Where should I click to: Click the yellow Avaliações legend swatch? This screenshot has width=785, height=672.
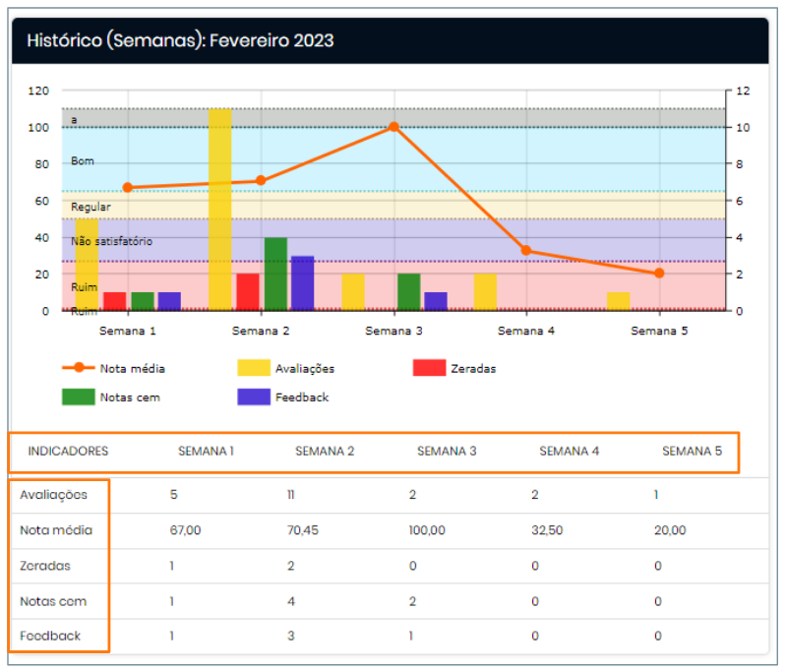(x=254, y=368)
